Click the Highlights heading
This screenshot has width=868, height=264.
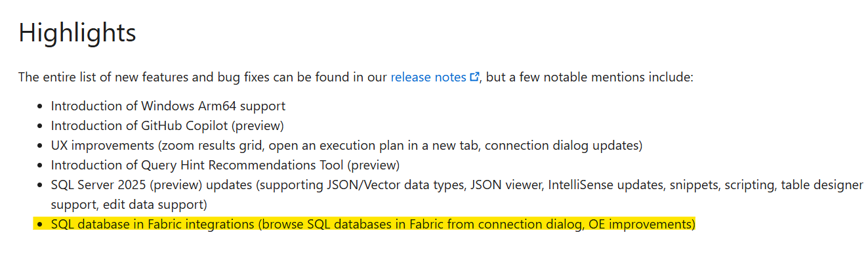coord(77,33)
